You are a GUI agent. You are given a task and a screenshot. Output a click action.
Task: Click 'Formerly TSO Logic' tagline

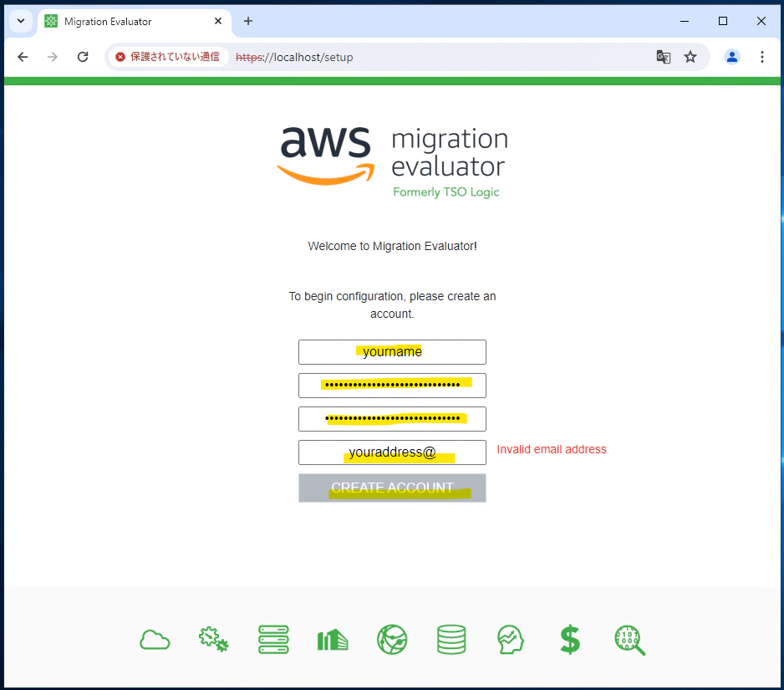[446, 192]
